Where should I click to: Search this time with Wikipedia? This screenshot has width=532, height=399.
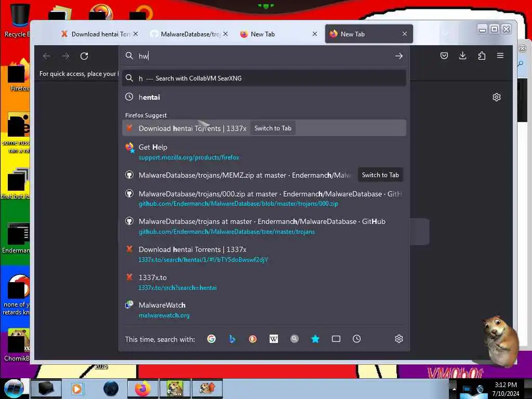click(x=273, y=339)
